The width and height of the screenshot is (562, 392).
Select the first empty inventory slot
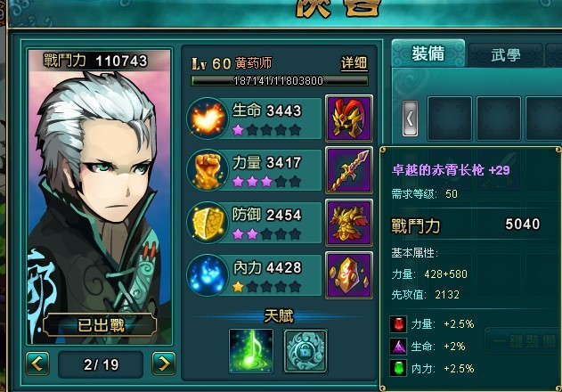tap(450, 118)
